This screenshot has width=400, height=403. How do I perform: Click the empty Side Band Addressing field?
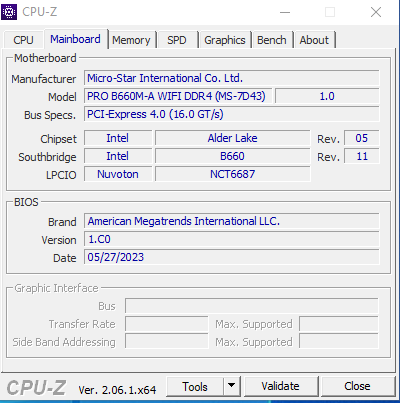pos(167,342)
